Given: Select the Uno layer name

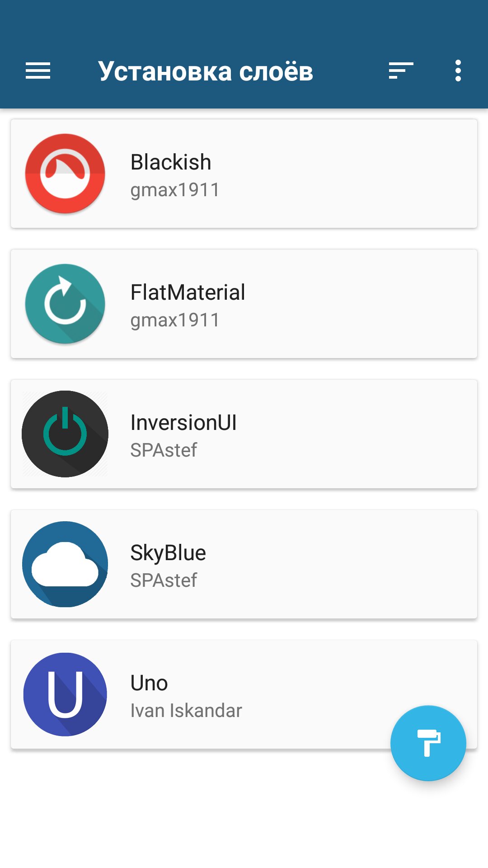Looking at the screenshot, I should pos(149,683).
